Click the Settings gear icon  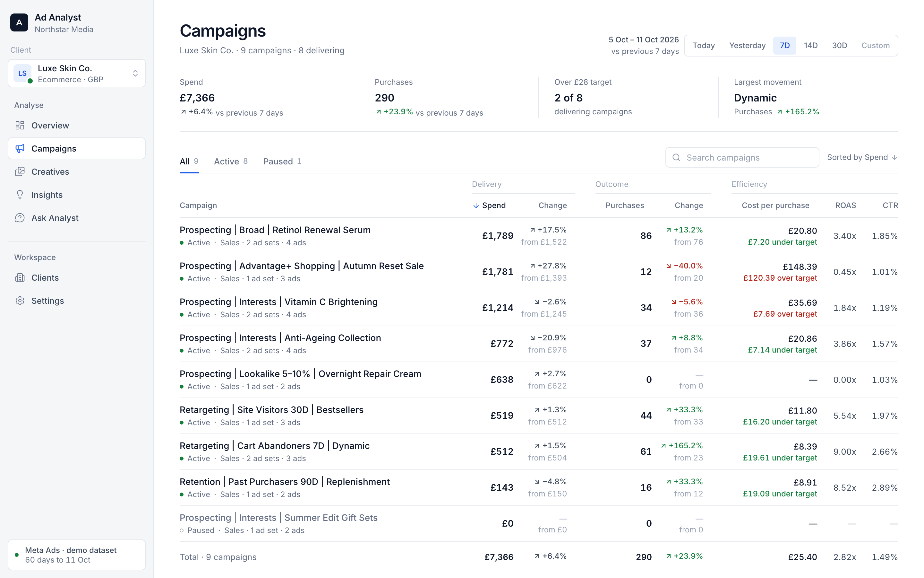tap(20, 301)
